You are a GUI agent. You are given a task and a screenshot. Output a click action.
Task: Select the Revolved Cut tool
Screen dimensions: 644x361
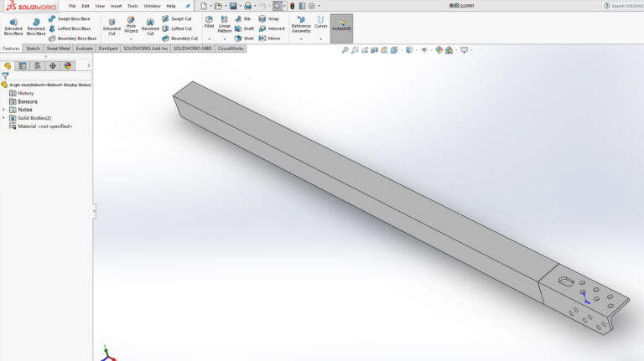[150, 27]
